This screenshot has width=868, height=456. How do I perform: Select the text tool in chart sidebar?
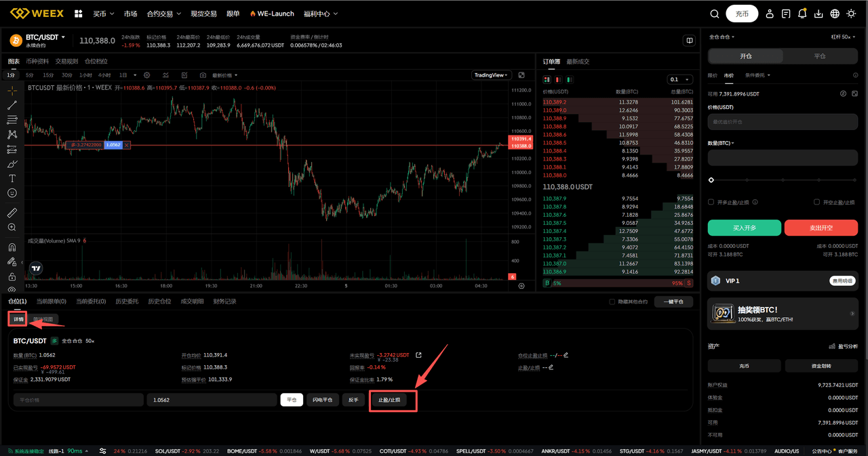[12, 178]
